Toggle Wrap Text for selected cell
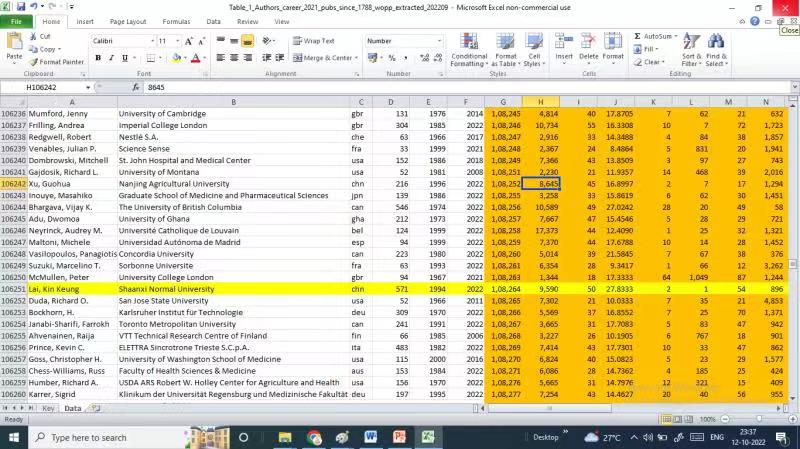Image resolution: width=800 pixels, height=449 pixels. 314,41
